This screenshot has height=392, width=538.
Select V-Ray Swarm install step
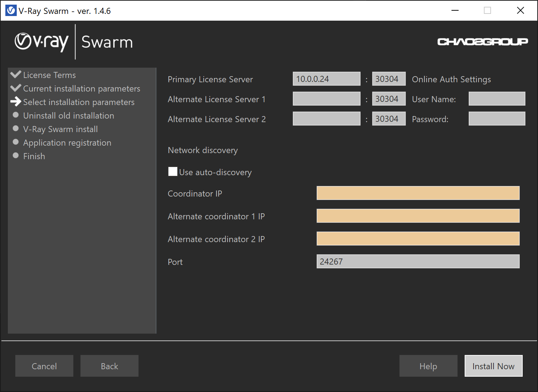pyautogui.click(x=60, y=129)
